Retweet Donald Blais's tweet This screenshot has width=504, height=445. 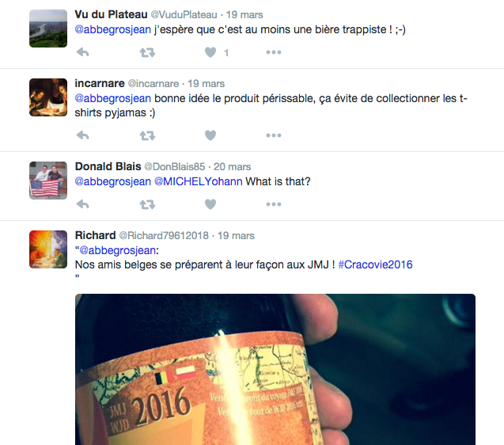[147, 204]
